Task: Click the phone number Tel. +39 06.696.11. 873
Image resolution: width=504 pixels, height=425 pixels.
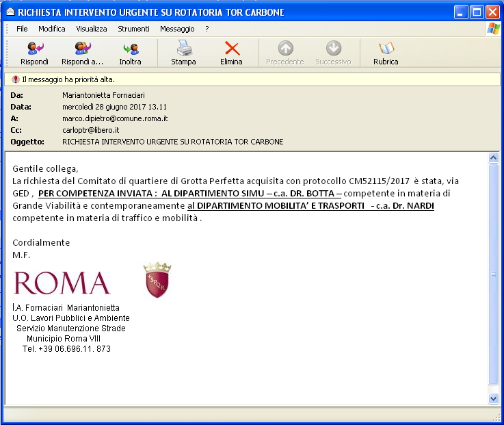Action: [66, 349]
